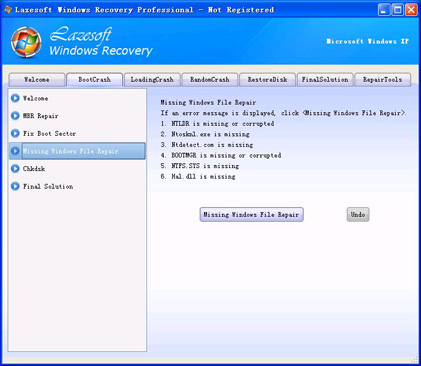
Task: Click the arrow icon beside Missing Windows File Repair
Action: coord(15,151)
